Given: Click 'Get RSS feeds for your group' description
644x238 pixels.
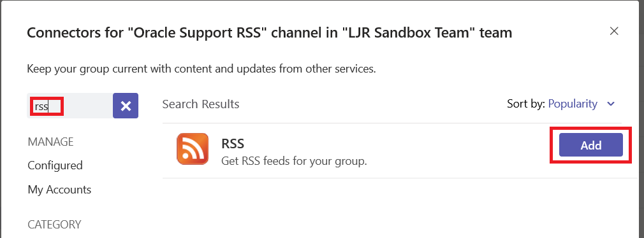Looking at the screenshot, I should (294, 161).
